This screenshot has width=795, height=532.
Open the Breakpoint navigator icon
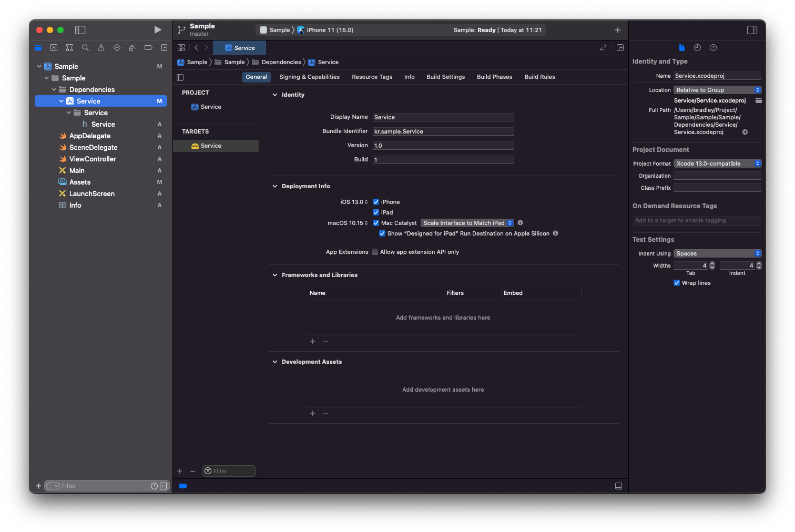[148, 48]
